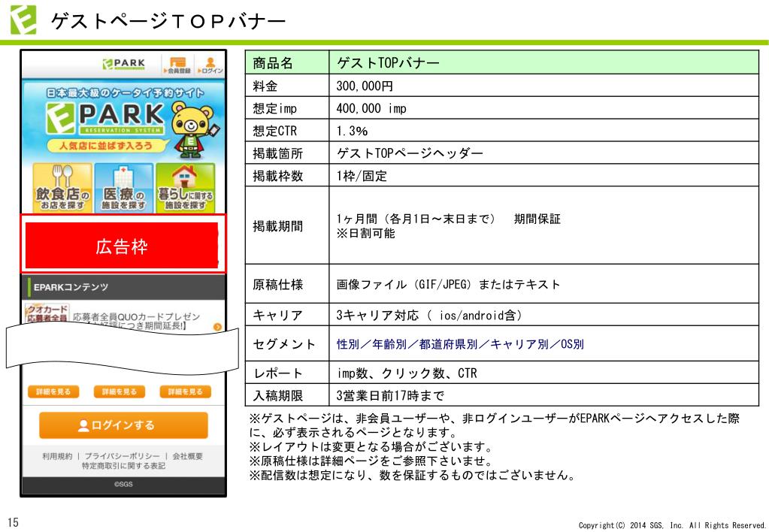Image resolution: width=769 pixels, height=532 pixels.
Task: Select the 掲載期間 label cell
Action: coord(287,225)
